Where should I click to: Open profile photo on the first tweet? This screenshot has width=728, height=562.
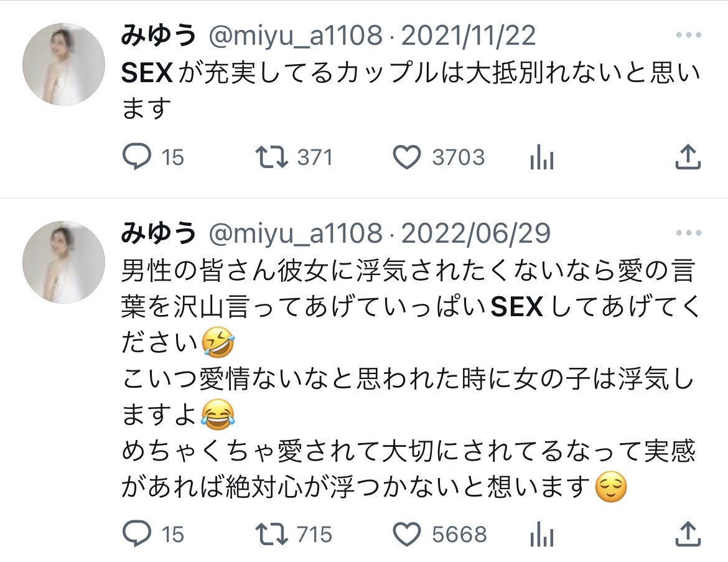coord(63,64)
